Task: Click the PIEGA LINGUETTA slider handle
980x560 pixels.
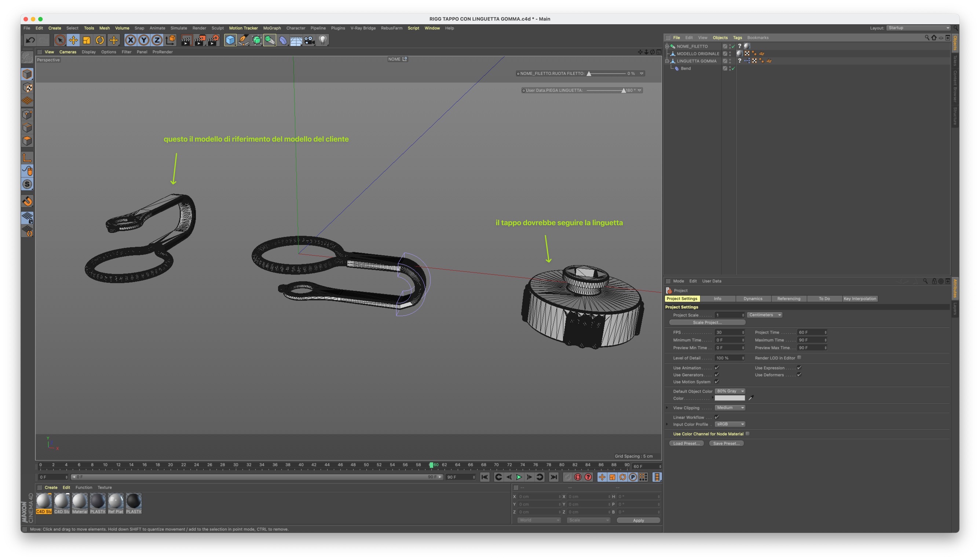Action: 624,91
